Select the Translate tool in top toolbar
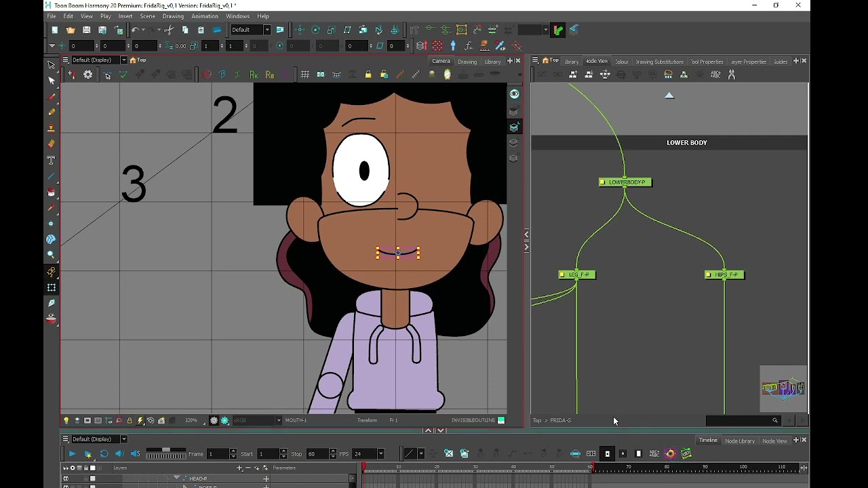Screen dimensions: 868x488 [x=300, y=30]
